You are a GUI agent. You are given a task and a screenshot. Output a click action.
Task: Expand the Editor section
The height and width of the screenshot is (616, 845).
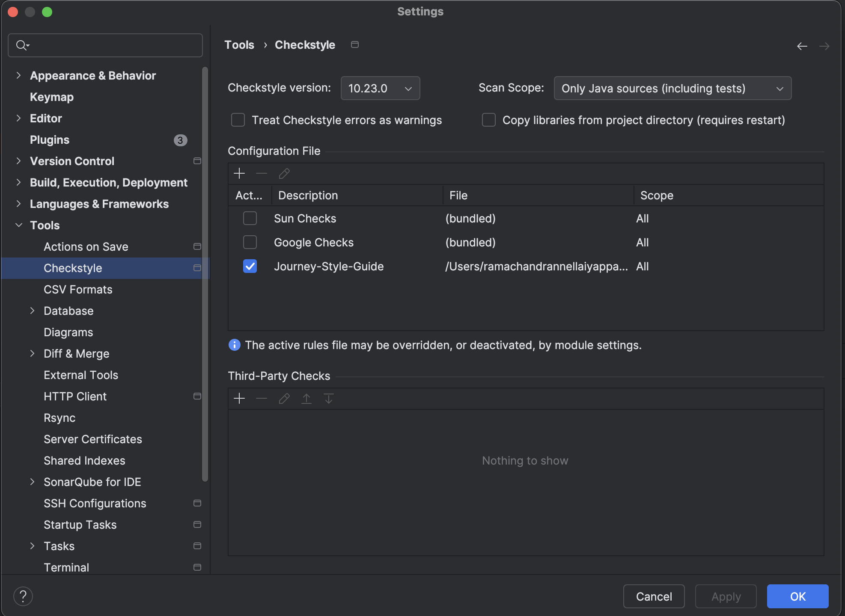point(18,118)
